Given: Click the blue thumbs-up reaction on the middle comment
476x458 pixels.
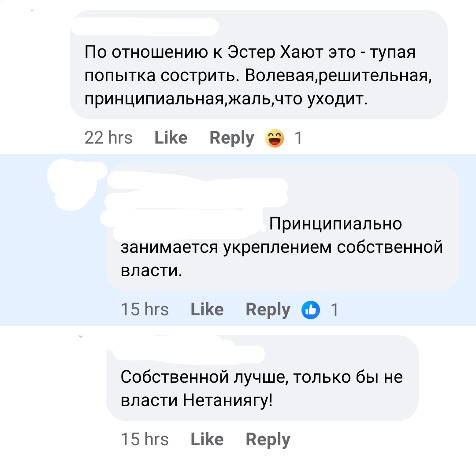Looking at the screenshot, I should tap(311, 310).
